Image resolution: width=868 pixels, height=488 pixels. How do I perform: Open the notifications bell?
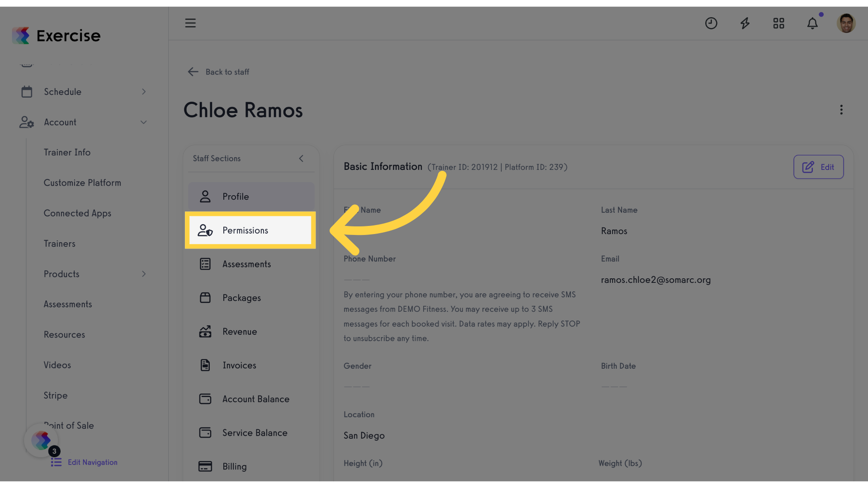pos(812,23)
